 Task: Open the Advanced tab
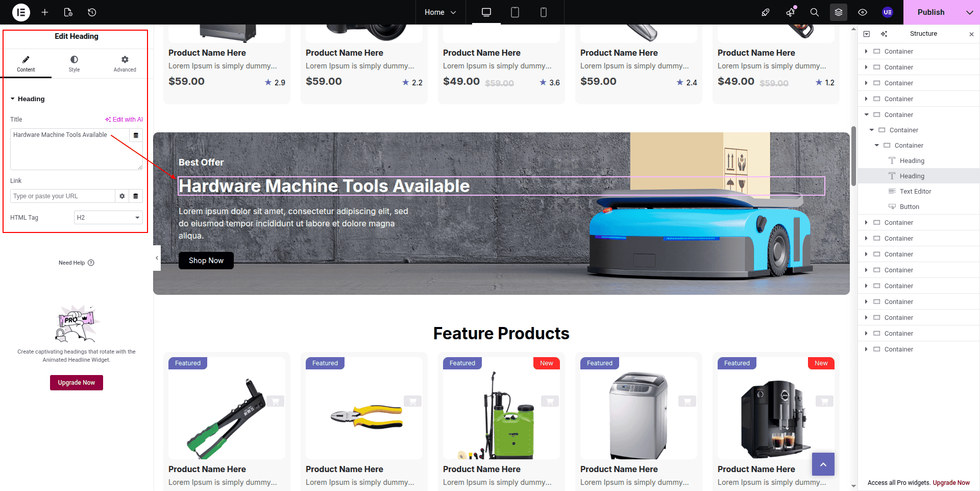(125, 64)
